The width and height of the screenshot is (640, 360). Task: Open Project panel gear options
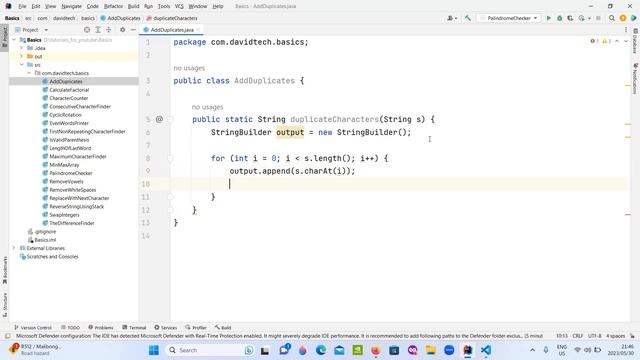122,30
